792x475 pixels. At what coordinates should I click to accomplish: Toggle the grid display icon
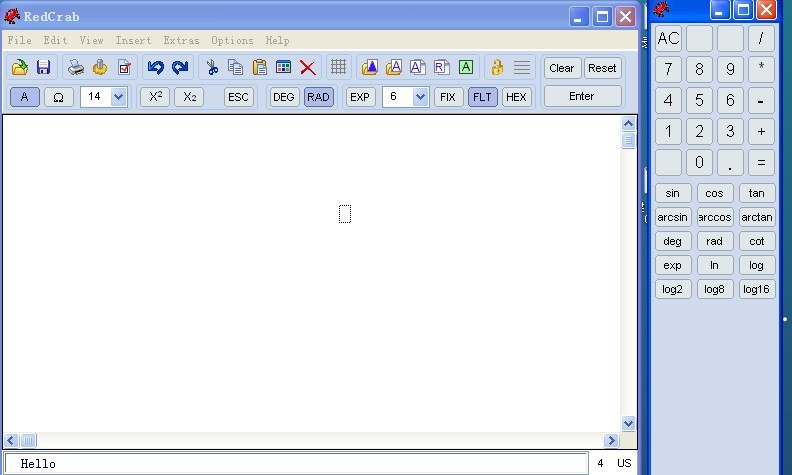(x=338, y=68)
